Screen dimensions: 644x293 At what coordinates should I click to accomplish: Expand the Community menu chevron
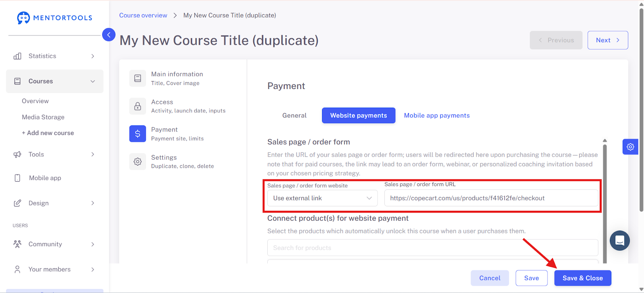click(x=93, y=244)
